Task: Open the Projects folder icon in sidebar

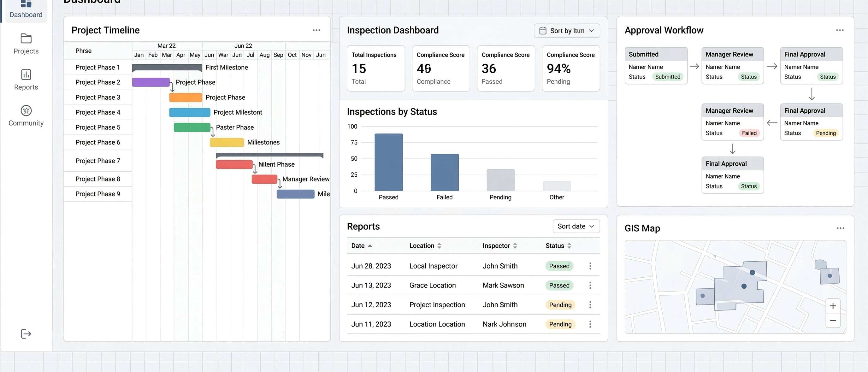Action: (x=26, y=38)
